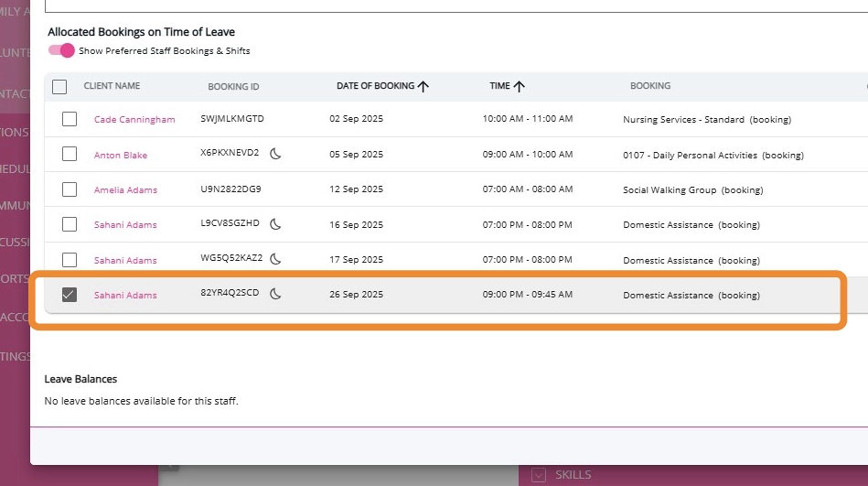Click the Time column sort arrow

click(x=520, y=86)
